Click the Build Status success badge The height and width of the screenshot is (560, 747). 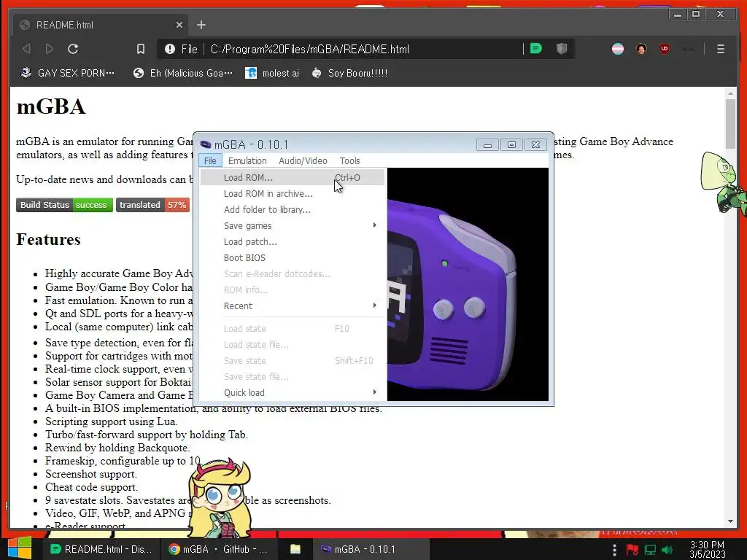[x=64, y=205]
